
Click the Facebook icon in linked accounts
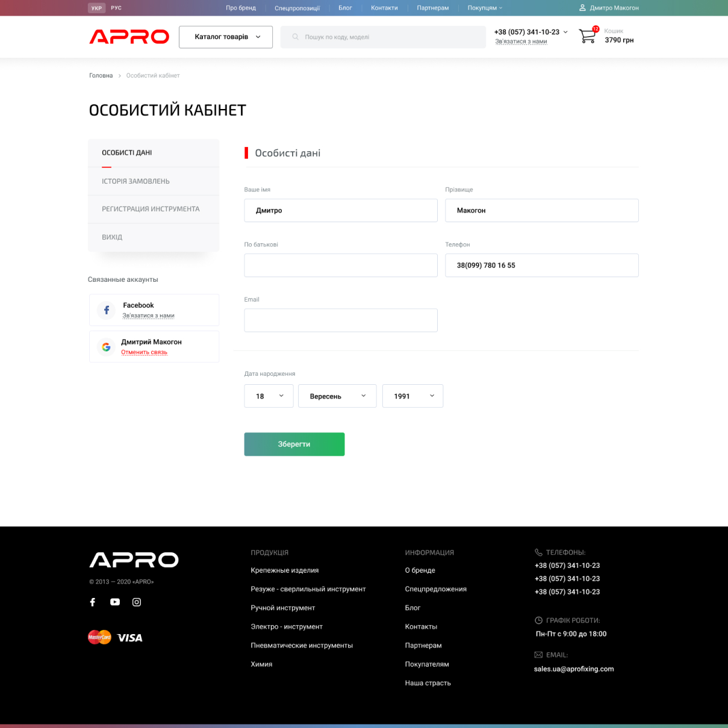(107, 310)
